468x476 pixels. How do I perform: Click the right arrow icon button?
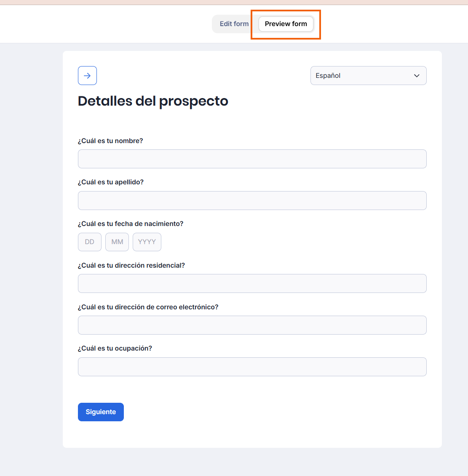pos(87,76)
